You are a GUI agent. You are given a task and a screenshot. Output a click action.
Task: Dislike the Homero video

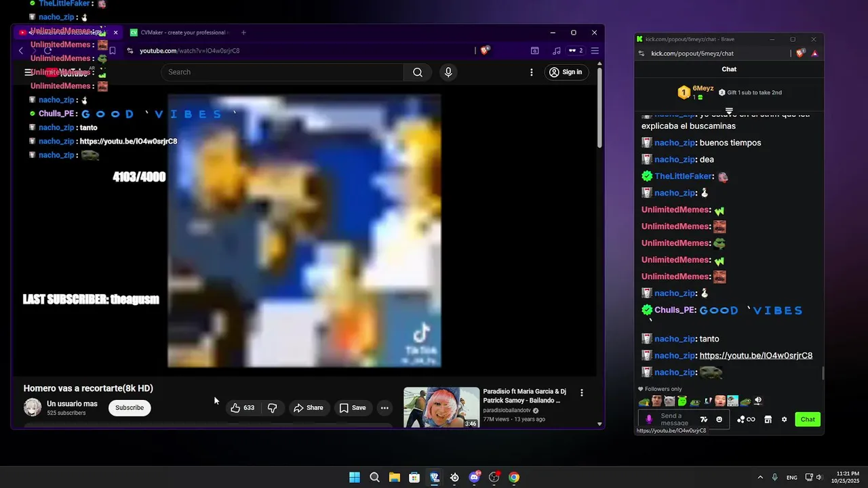point(273,408)
